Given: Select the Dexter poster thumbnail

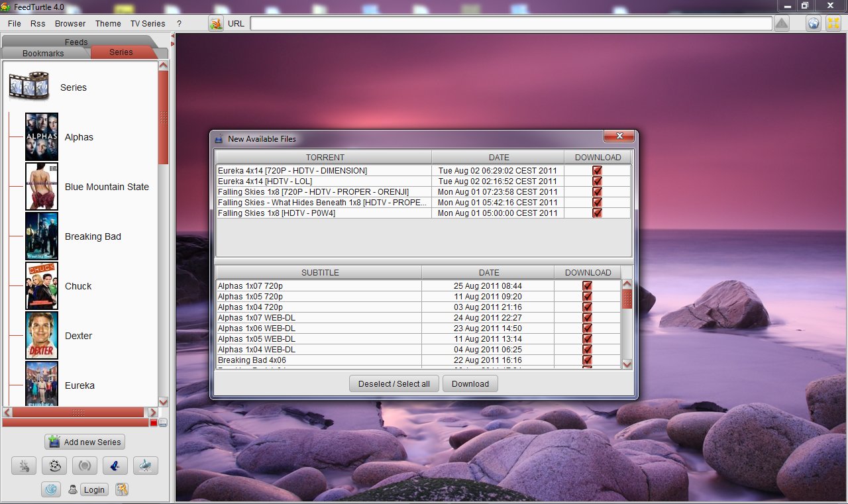Looking at the screenshot, I should (x=42, y=336).
